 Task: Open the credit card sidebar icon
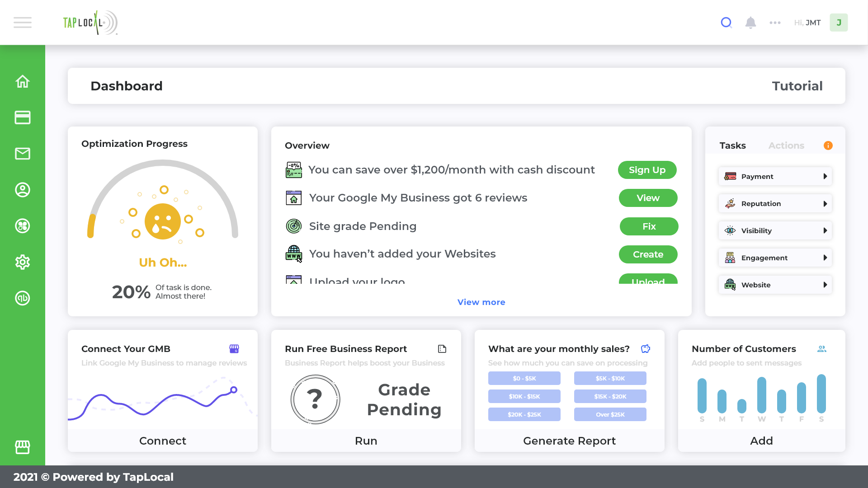pyautogui.click(x=23, y=117)
